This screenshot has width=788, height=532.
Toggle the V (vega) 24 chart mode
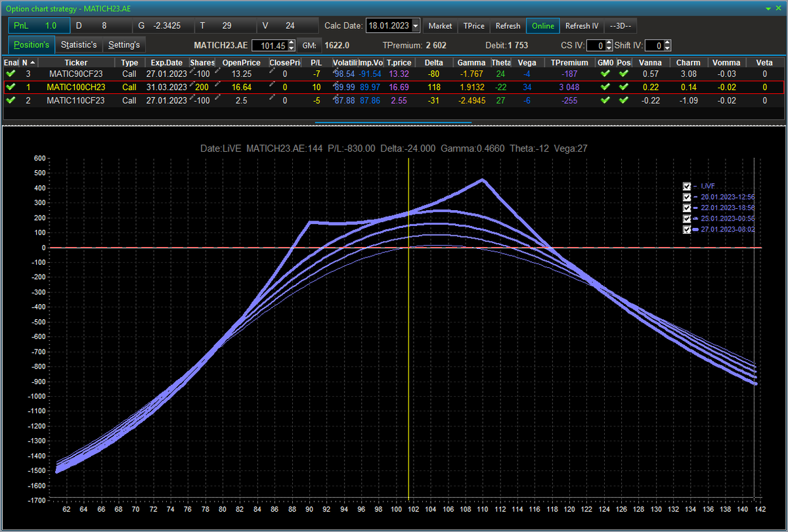pos(287,26)
